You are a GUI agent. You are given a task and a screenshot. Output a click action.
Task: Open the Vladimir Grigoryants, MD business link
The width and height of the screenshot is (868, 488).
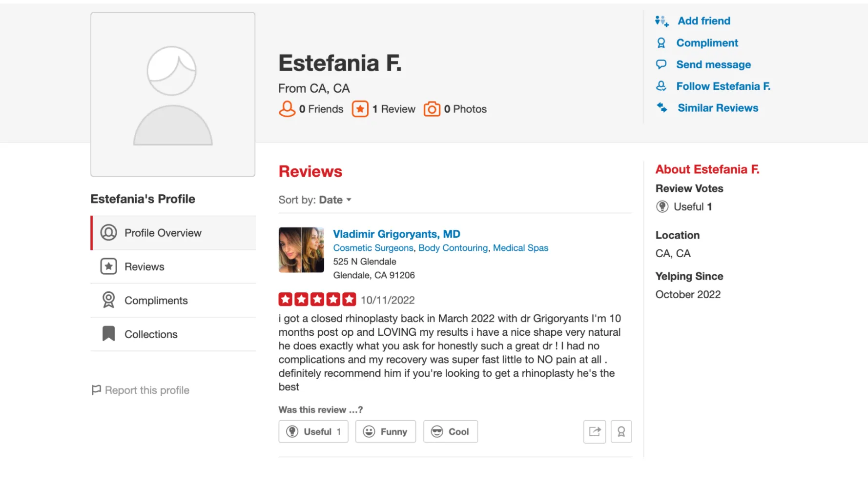point(396,234)
